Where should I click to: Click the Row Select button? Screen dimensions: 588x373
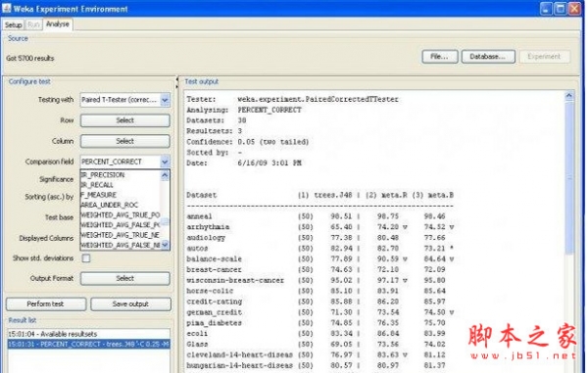(x=124, y=120)
